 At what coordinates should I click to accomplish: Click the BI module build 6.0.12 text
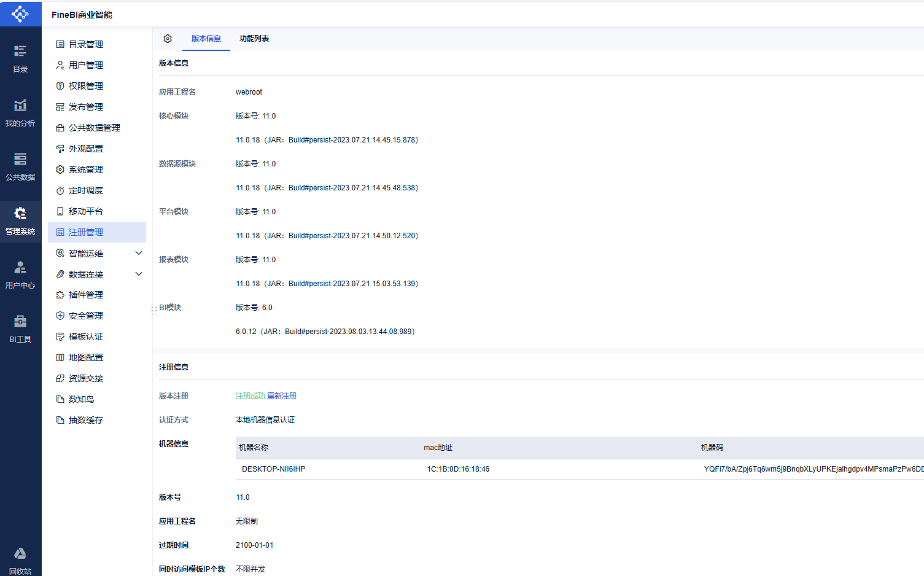pos(325,332)
